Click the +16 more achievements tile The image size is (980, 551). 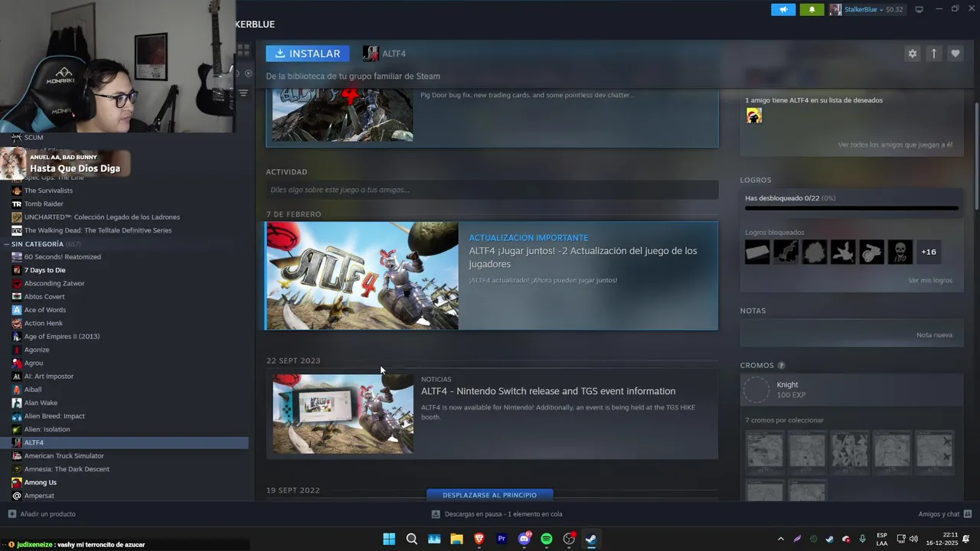(928, 252)
